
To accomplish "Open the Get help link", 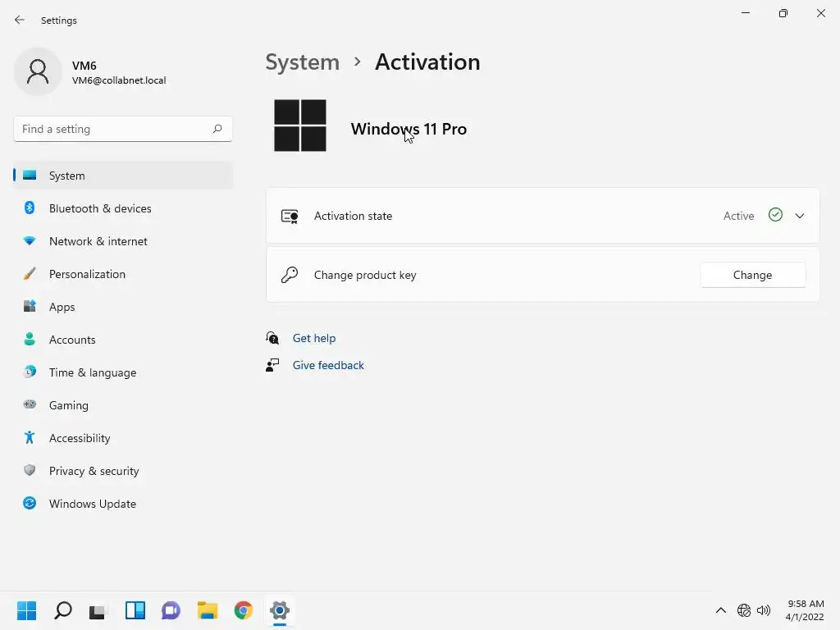I will click(314, 338).
